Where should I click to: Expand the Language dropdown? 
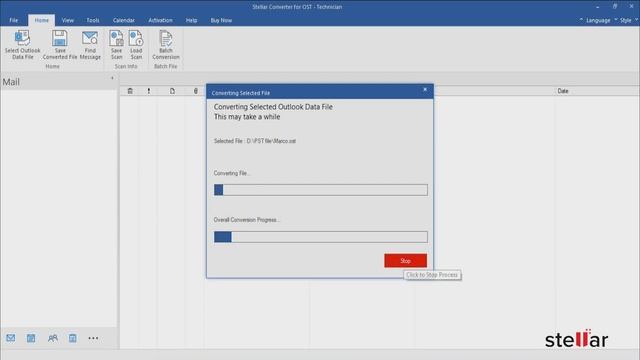pos(598,20)
